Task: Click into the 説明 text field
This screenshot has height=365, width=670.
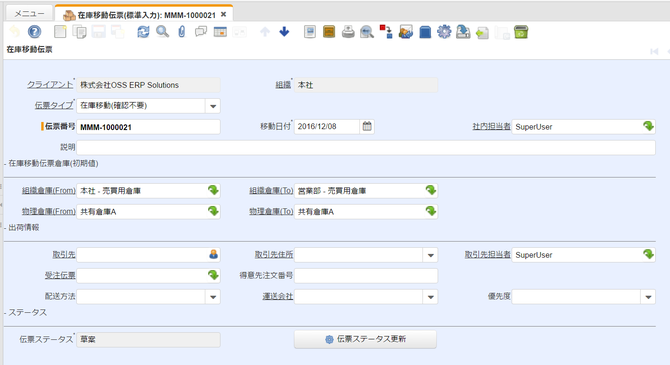Action: pyautogui.click(x=366, y=147)
